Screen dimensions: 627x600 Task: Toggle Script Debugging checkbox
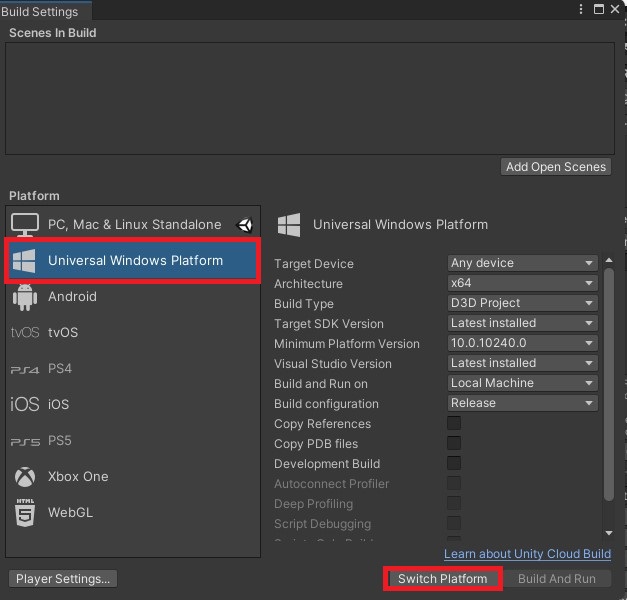[x=454, y=523]
